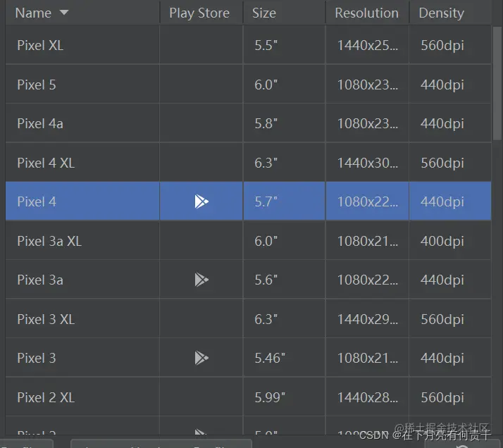Click the 1440x30... resolution cell
503x448 pixels.
click(x=367, y=163)
